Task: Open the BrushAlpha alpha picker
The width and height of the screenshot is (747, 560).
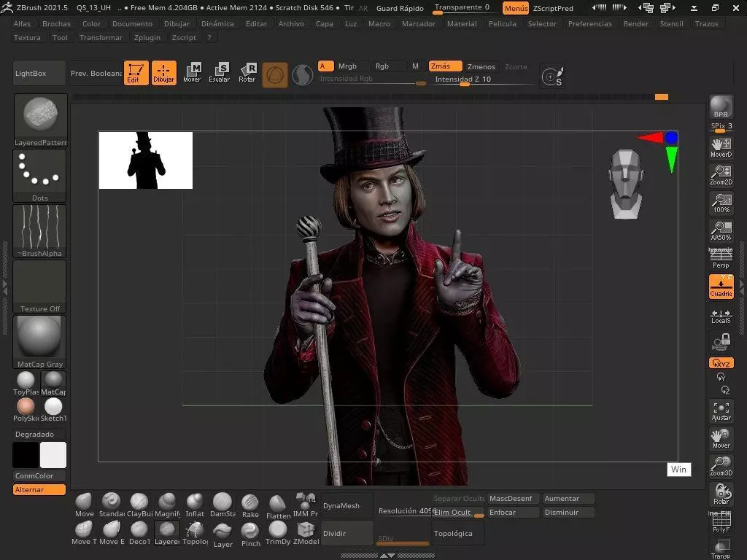Action: point(39,231)
